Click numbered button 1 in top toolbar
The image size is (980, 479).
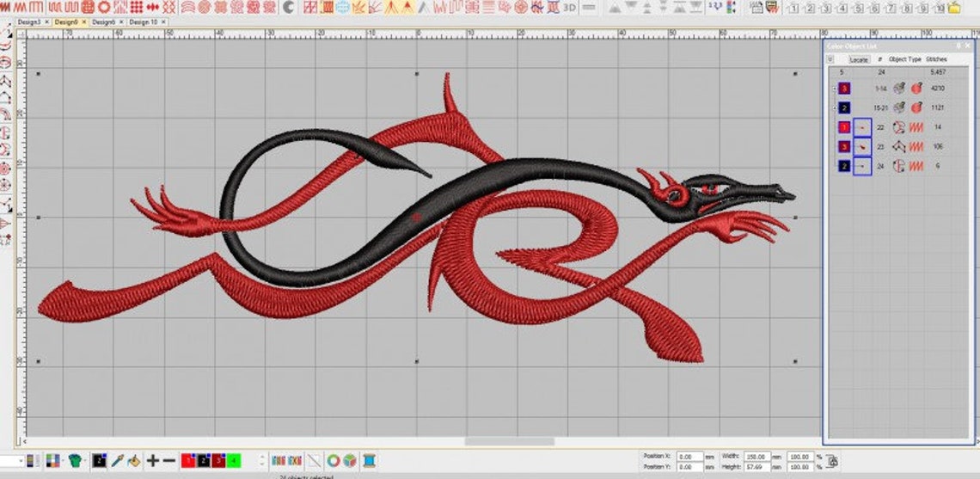point(793,8)
